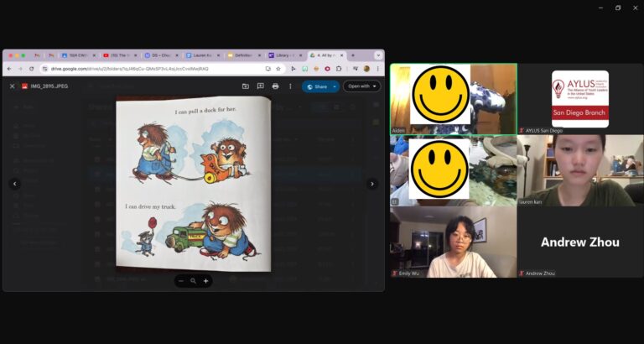
Task: Restore down the meeting window
Action: [618, 8]
